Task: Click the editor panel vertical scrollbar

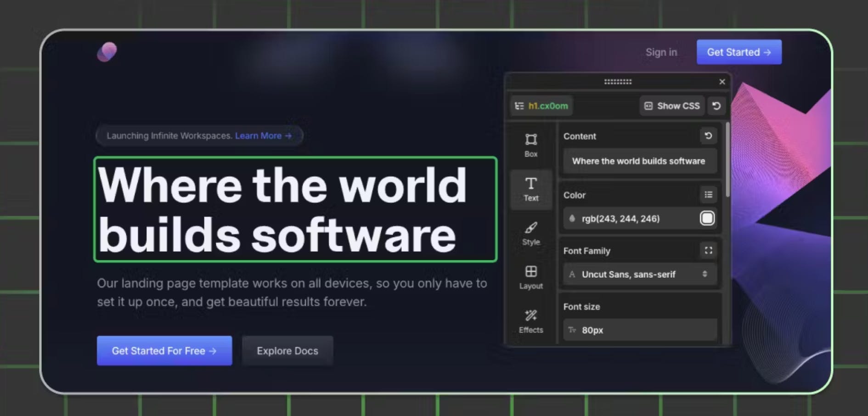Action: click(728, 160)
